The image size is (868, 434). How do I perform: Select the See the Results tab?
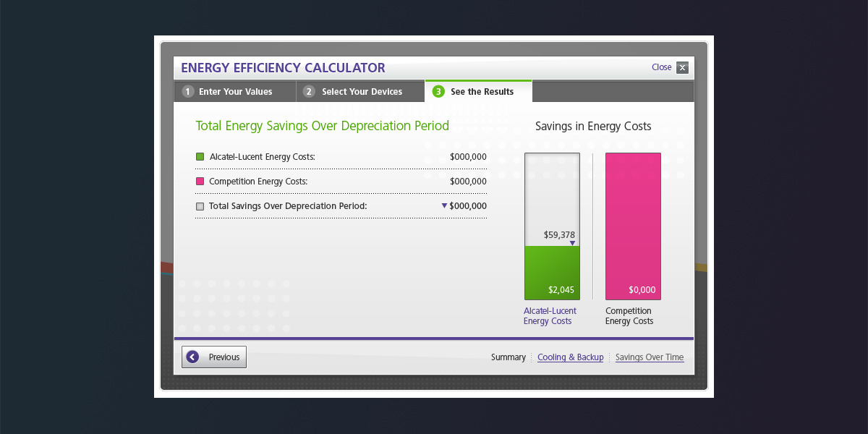tap(482, 92)
